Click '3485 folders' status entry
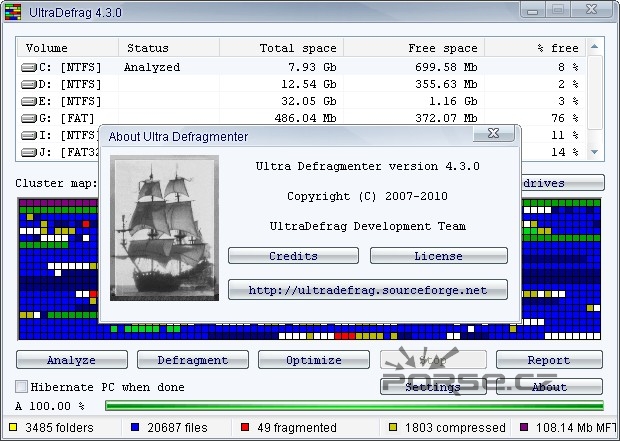Screen dimensions: 620x441 (x=59, y=428)
